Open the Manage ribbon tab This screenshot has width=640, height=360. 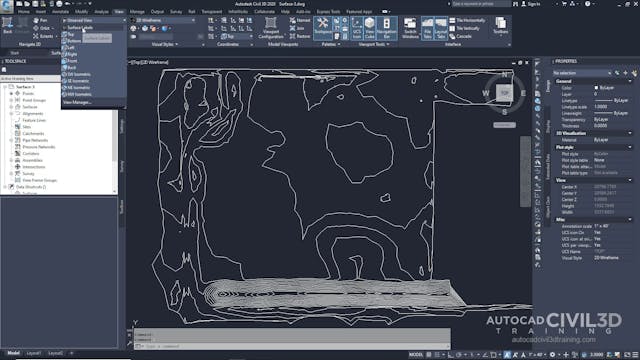tap(137, 12)
